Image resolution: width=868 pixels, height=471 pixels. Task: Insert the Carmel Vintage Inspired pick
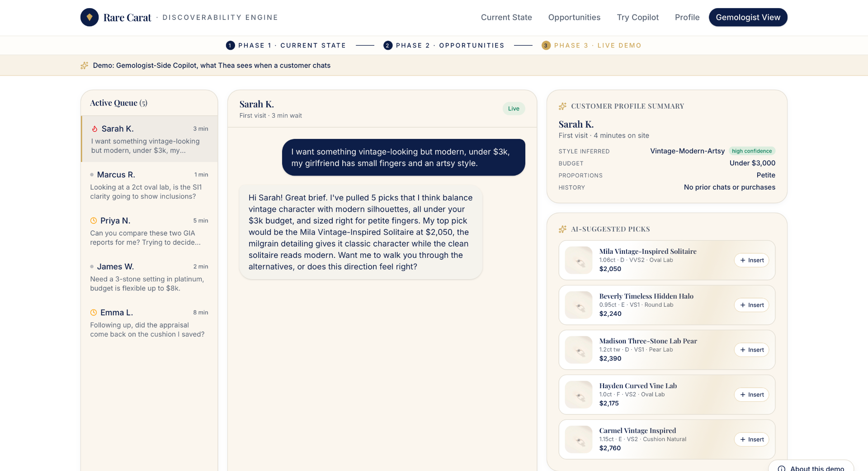(x=751, y=439)
